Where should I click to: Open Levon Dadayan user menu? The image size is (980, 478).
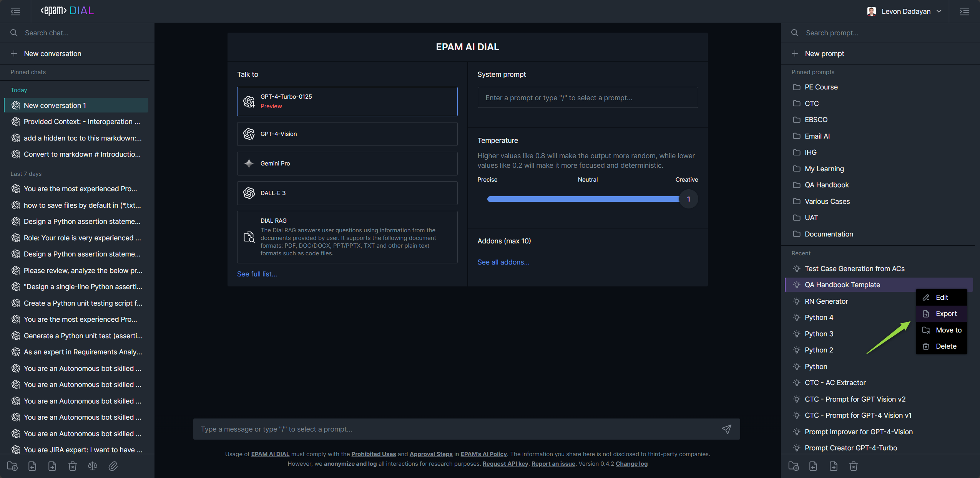pyautogui.click(x=905, y=12)
